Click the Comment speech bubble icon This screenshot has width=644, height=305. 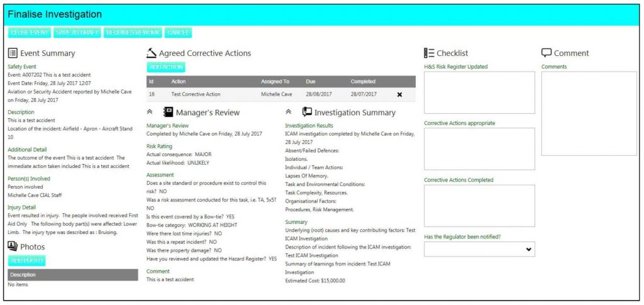coord(547,53)
